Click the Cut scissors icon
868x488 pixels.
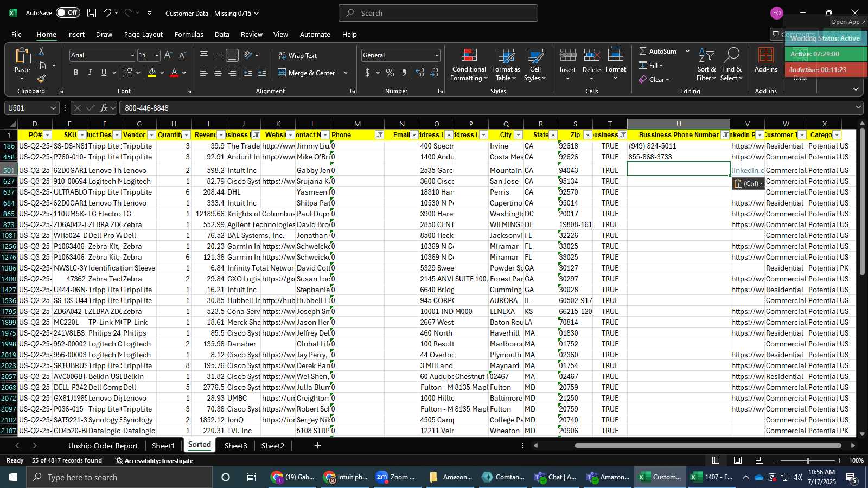[x=41, y=51]
